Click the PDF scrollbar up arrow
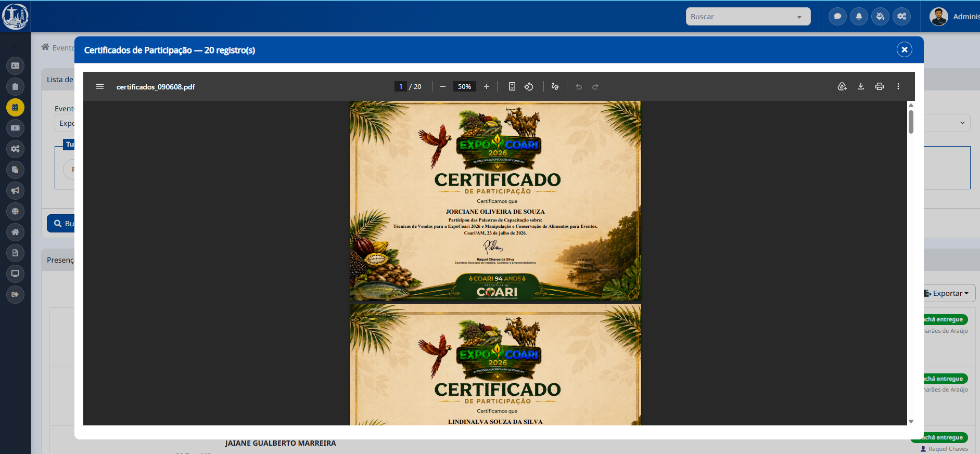The image size is (980, 454). tap(911, 105)
